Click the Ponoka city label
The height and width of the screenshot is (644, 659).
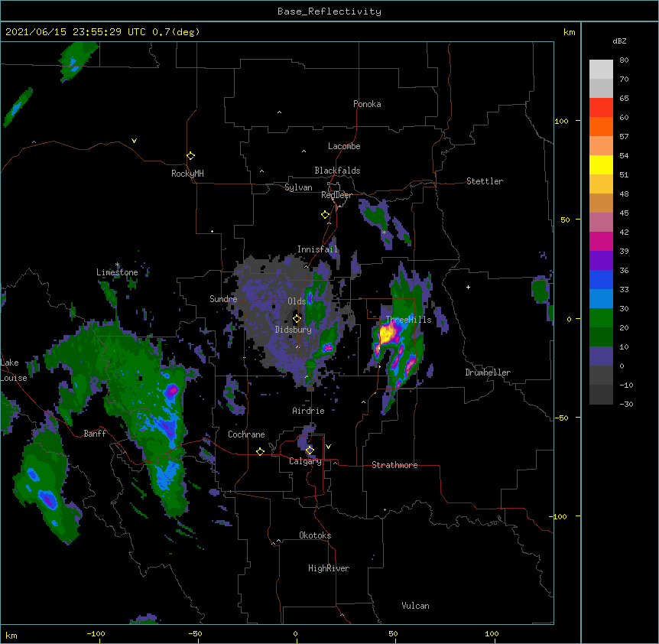click(x=367, y=104)
